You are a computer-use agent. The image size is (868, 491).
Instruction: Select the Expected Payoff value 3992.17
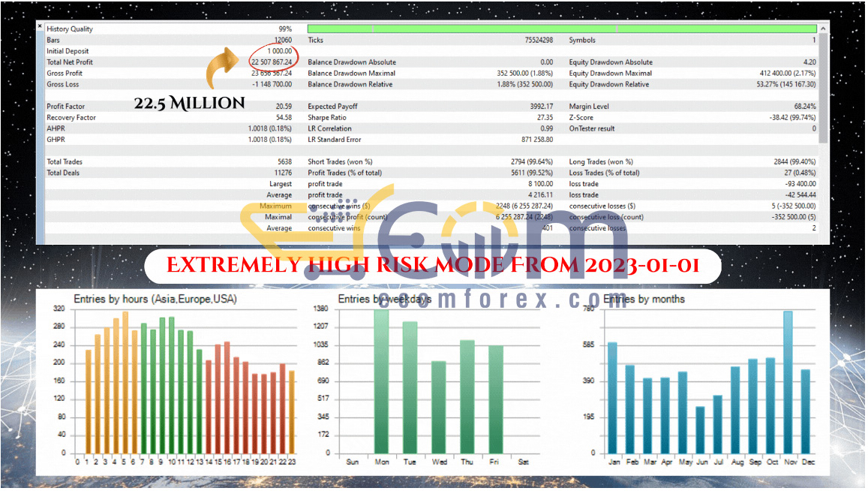coord(542,107)
